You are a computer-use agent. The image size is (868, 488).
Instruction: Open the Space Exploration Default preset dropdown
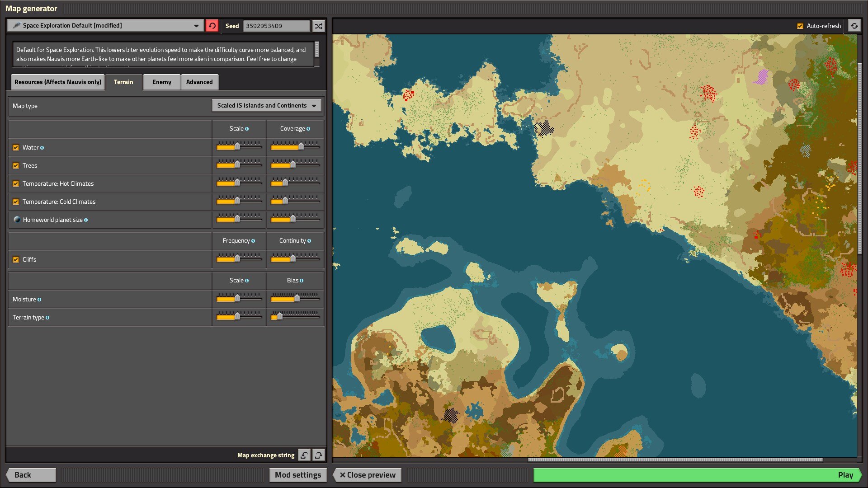[105, 26]
